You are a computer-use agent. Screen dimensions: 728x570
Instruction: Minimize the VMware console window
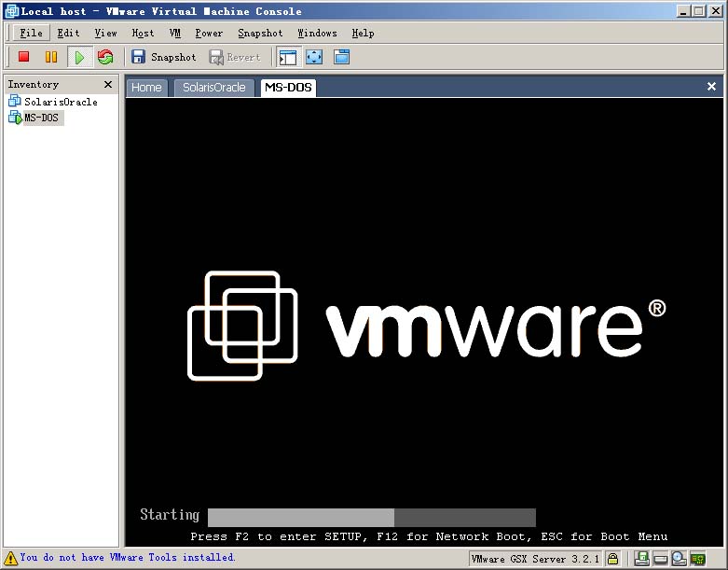(682, 11)
